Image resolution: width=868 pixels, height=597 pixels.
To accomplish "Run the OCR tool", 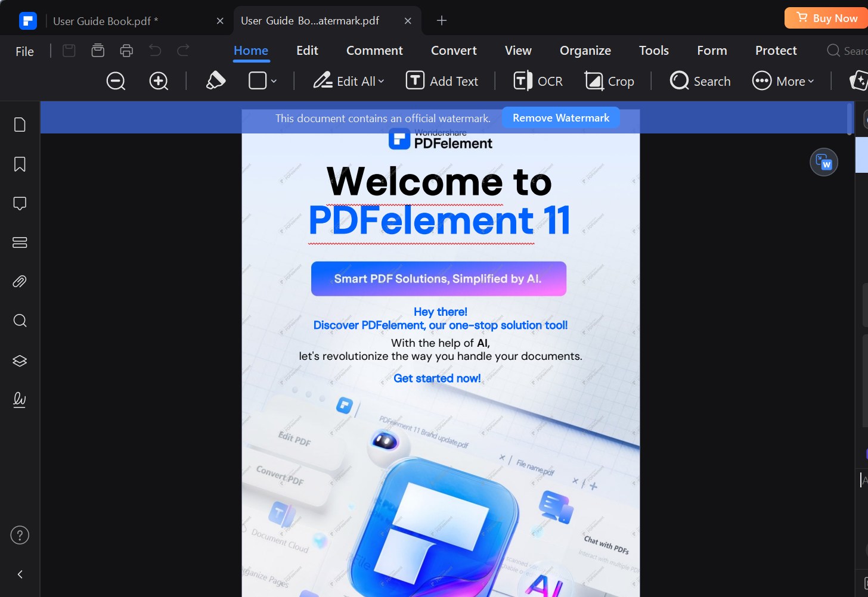I will 538,81.
